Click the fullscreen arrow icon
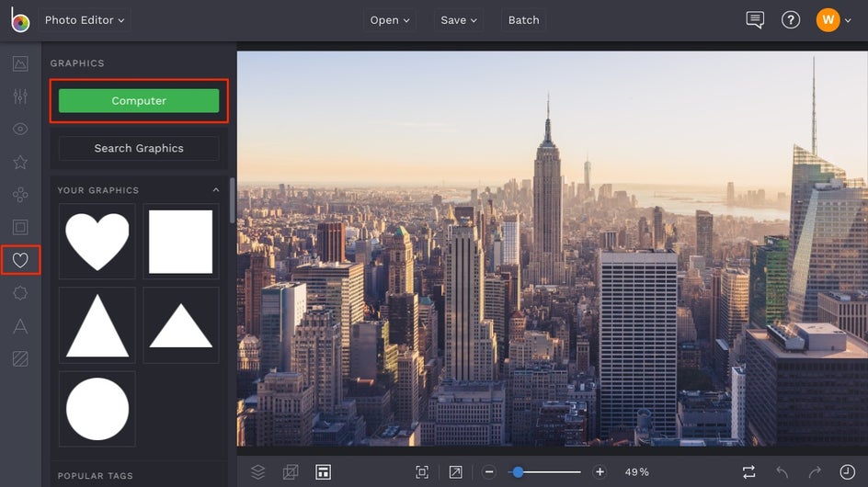This screenshot has width=868, height=487. coord(455,472)
